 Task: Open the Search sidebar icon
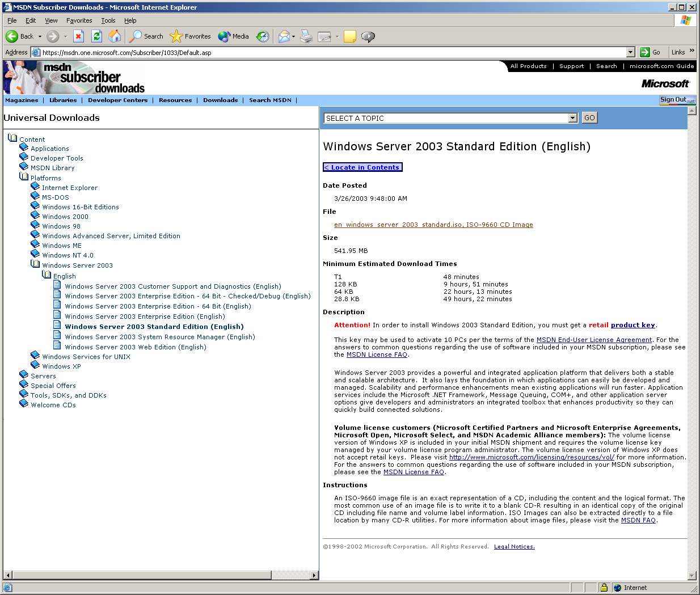click(x=136, y=36)
